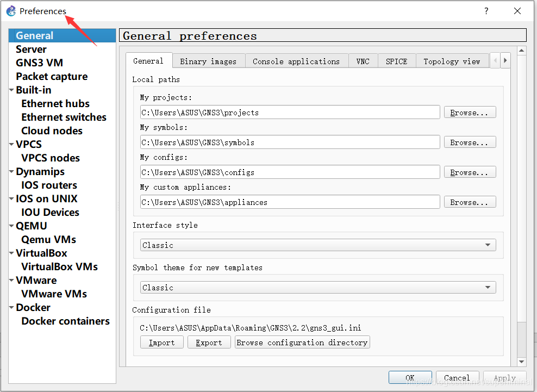Open VirtualBox VMs preferences
The height and width of the screenshot is (392, 537).
point(60,267)
